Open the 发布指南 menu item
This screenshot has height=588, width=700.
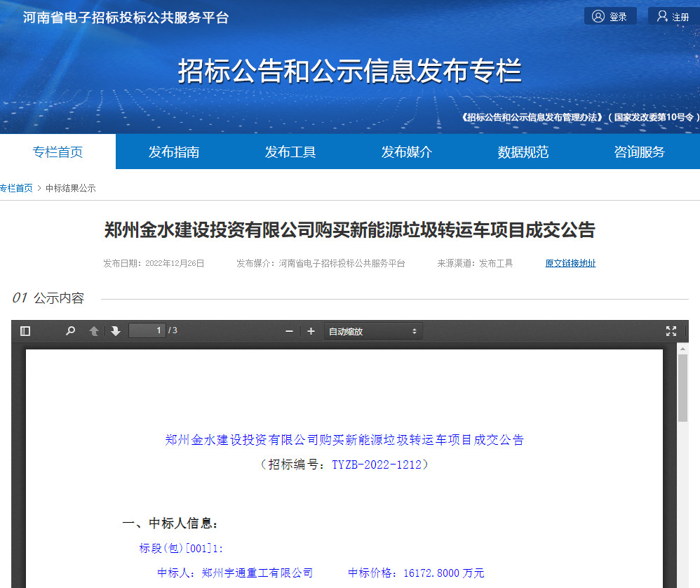pyautogui.click(x=174, y=152)
